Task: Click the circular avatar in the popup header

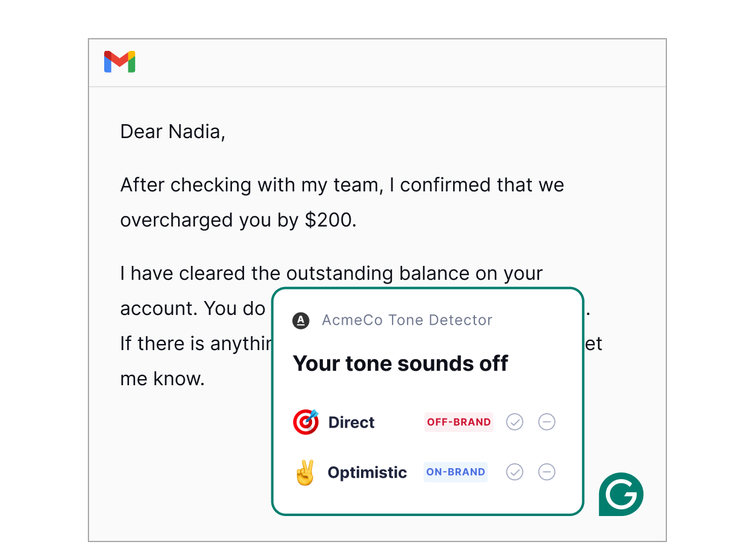Action: [300, 320]
